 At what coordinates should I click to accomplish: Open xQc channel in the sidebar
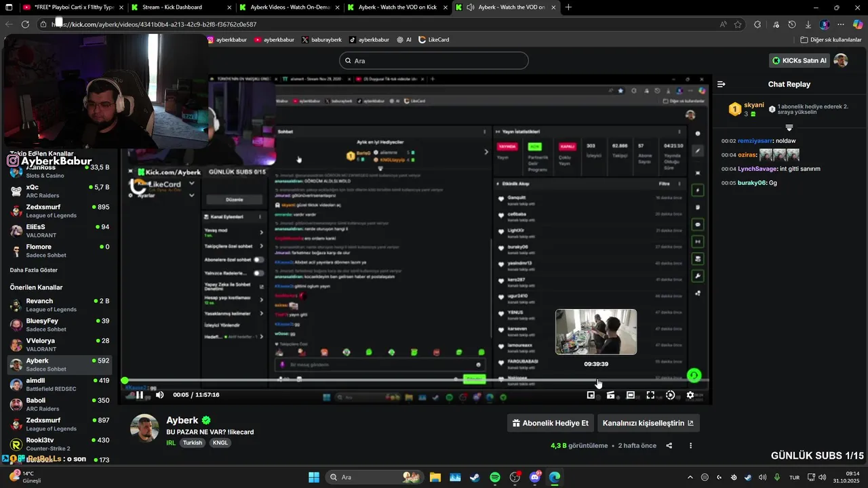[60, 191]
